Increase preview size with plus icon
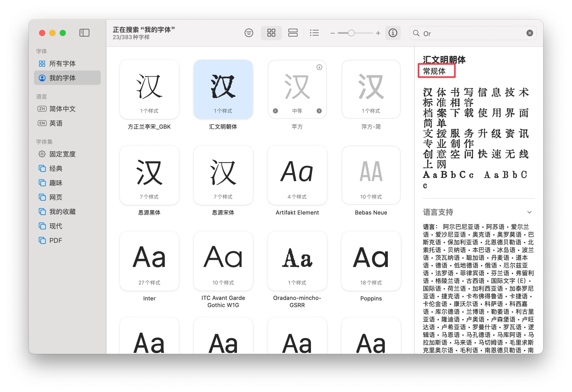Screen dimensions: 572x392 (378, 33)
